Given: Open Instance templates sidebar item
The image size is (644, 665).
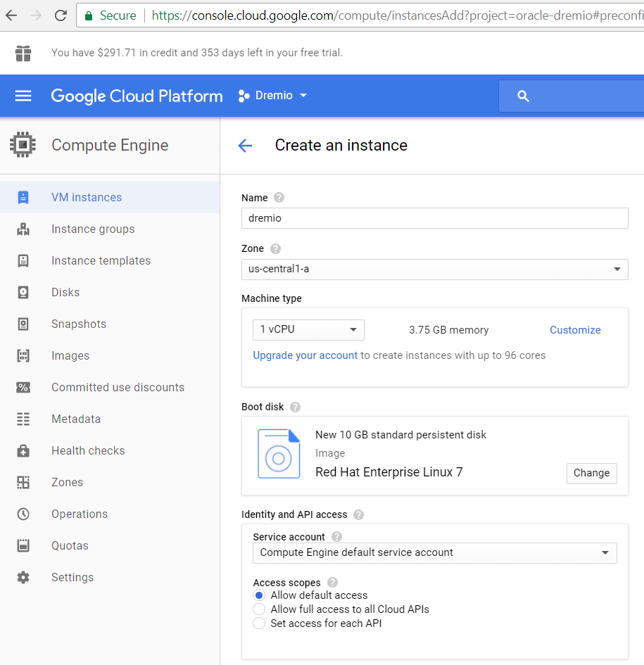Looking at the screenshot, I should click(110, 260).
